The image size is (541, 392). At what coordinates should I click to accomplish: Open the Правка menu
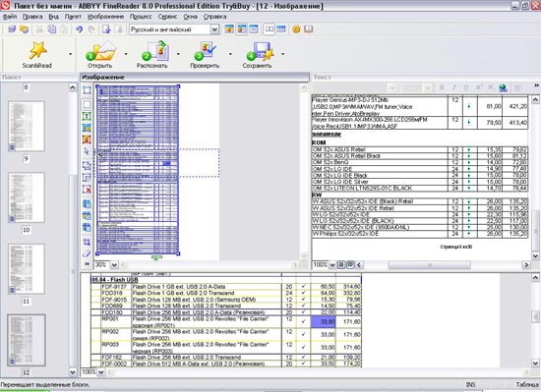(x=32, y=17)
